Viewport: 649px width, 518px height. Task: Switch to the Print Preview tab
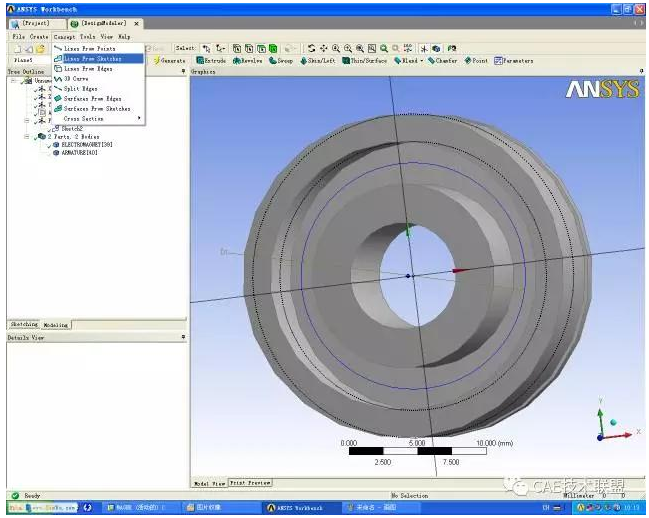click(250, 483)
